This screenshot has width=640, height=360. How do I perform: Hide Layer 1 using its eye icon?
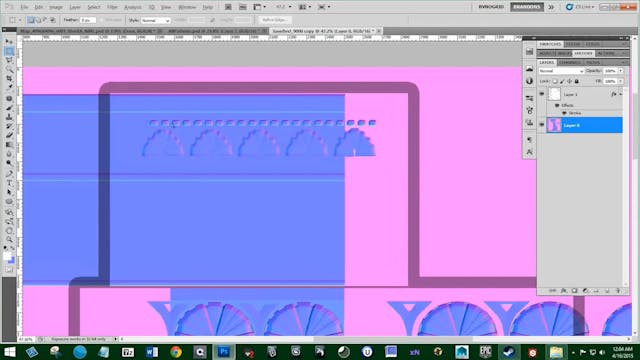click(x=542, y=94)
